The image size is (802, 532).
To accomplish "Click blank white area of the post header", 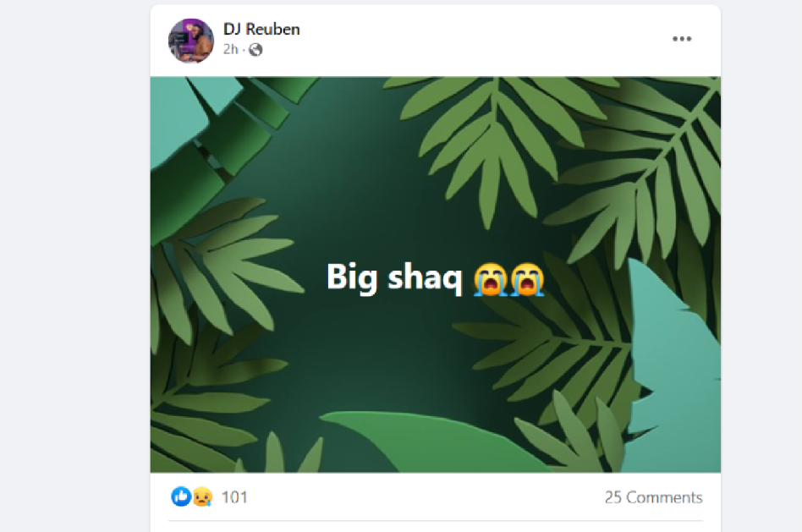I will pos(460,41).
